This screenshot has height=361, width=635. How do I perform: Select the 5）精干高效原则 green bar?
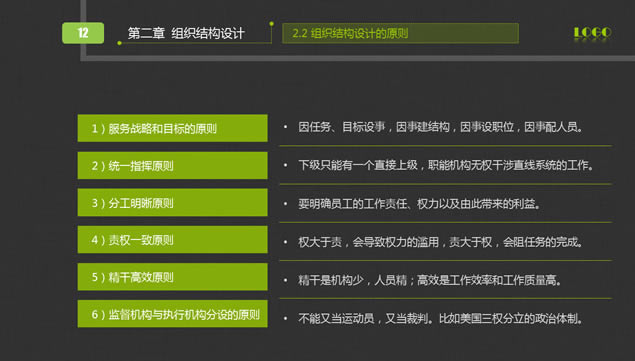tap(173, 277)
